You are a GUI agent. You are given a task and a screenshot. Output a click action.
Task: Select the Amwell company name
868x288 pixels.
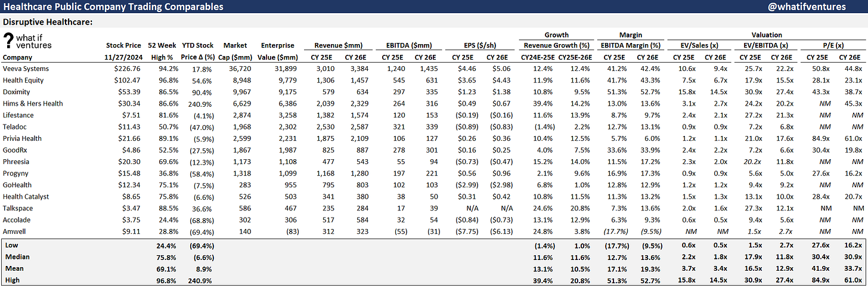click(15, 231)
